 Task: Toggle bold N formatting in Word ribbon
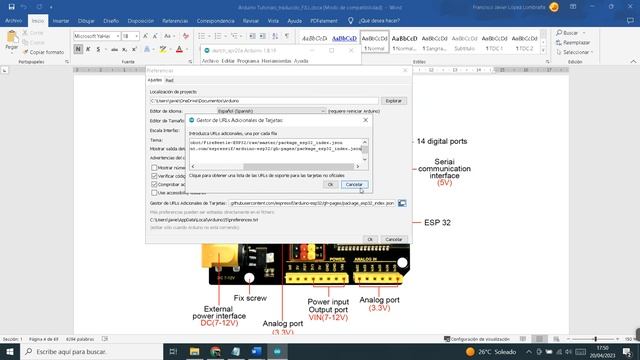(78, 49)
